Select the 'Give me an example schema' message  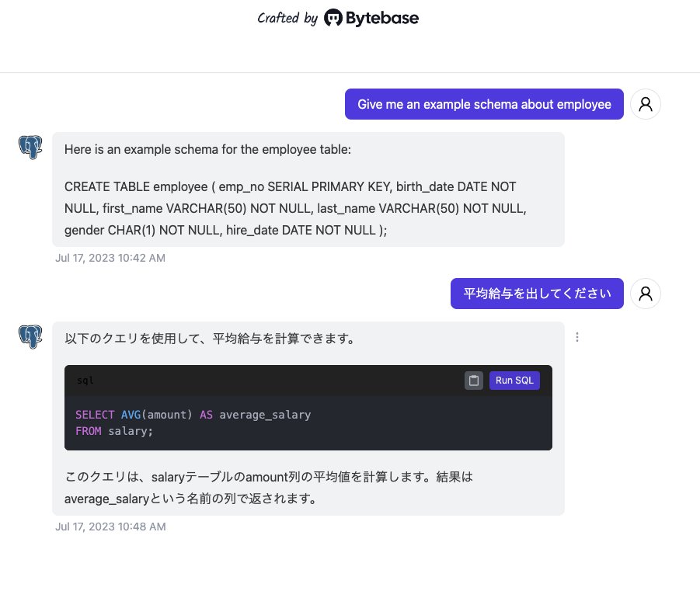(484, 104)
